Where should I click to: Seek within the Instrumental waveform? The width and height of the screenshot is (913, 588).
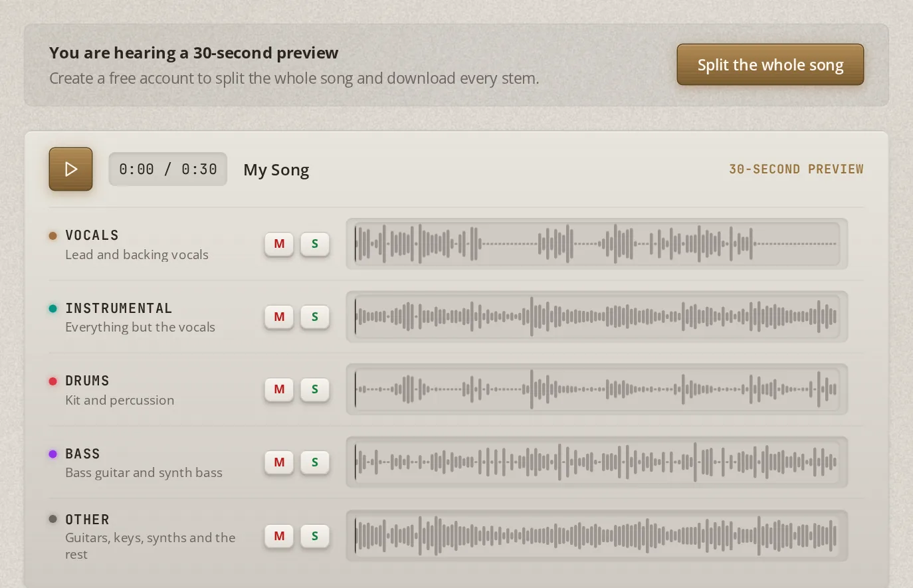pyautogui.click(x=597, y=317)
